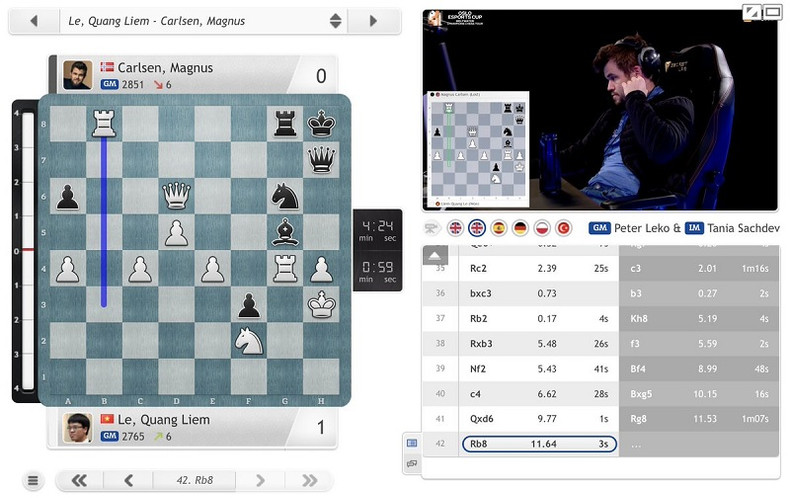The width and height of the screenshot is (790, 498).
Task: Switch to move list notation view
Action: (x=411, y=442)
